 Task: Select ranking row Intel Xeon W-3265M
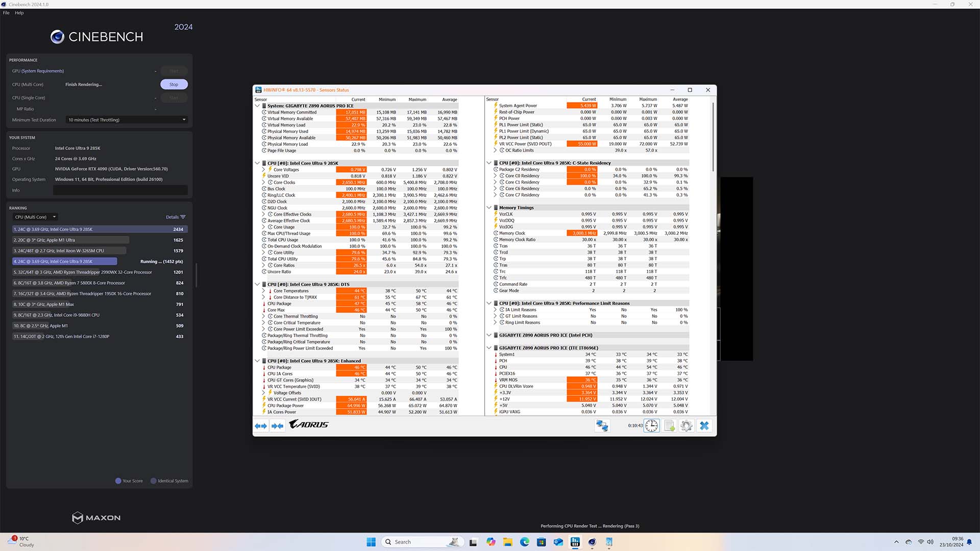point(100,251)
